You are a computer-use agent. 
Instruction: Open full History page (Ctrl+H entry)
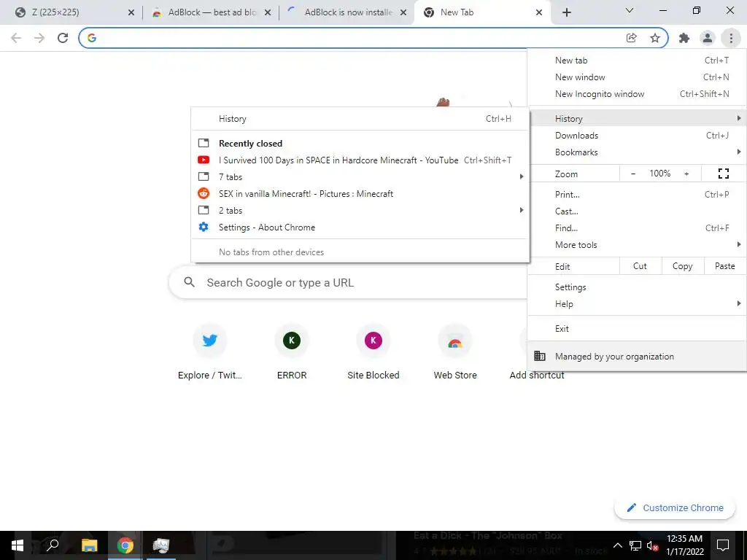360,119
